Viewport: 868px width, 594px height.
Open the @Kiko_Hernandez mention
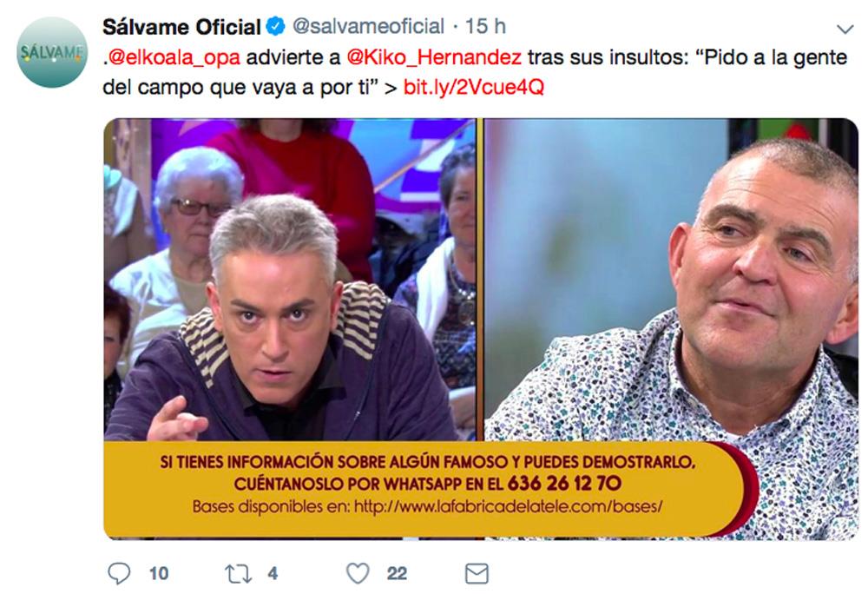tap(434, 57)
